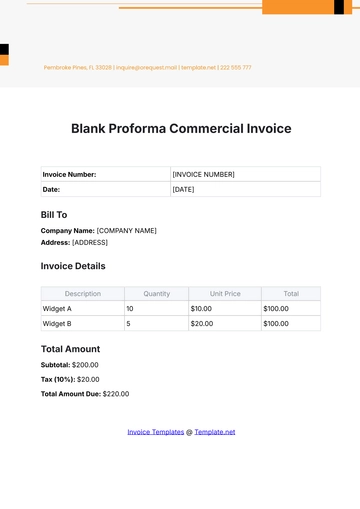This screenshot has height=509, width=360.
Task: Click the [COMPANY NAME] placeholder
Action: click(127, 231)
